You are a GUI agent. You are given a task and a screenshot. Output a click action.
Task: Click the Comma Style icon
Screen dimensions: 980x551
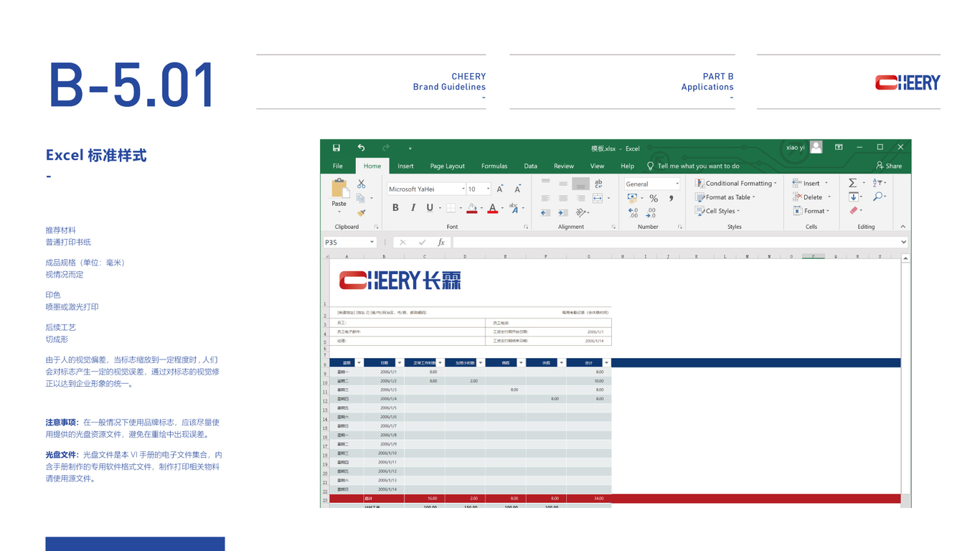click(672, 199)
